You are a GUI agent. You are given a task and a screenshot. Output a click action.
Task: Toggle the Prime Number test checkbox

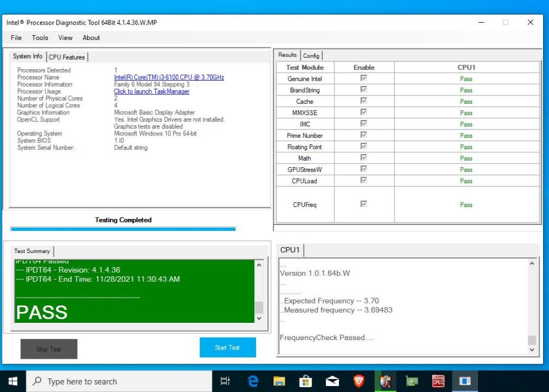point(364,135)
